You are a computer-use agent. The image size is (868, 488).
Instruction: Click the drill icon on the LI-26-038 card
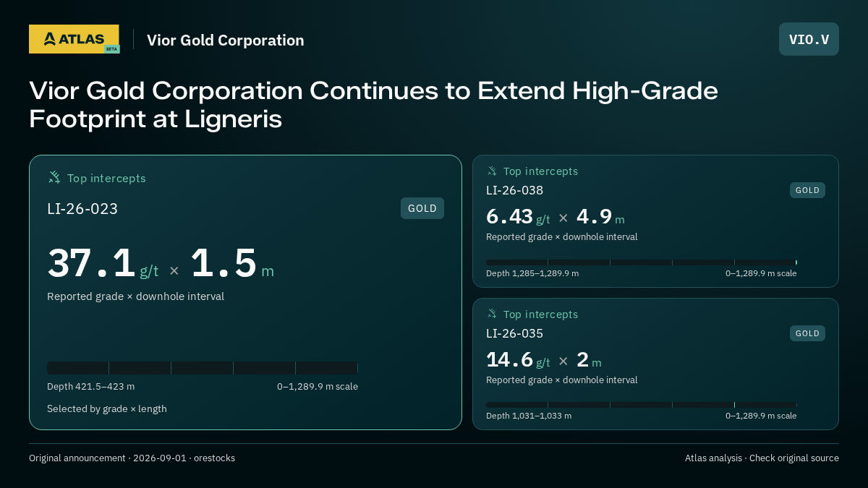click(x=492, y=171)
